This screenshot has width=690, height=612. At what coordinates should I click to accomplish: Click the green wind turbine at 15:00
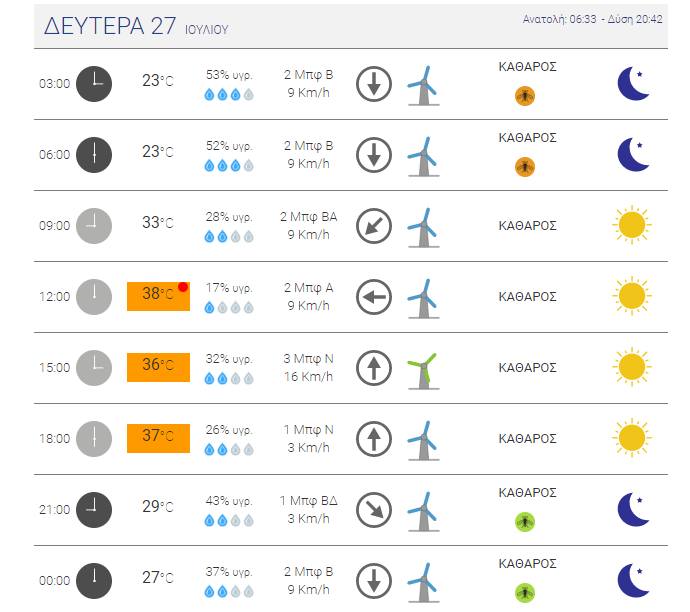[423, 371]
